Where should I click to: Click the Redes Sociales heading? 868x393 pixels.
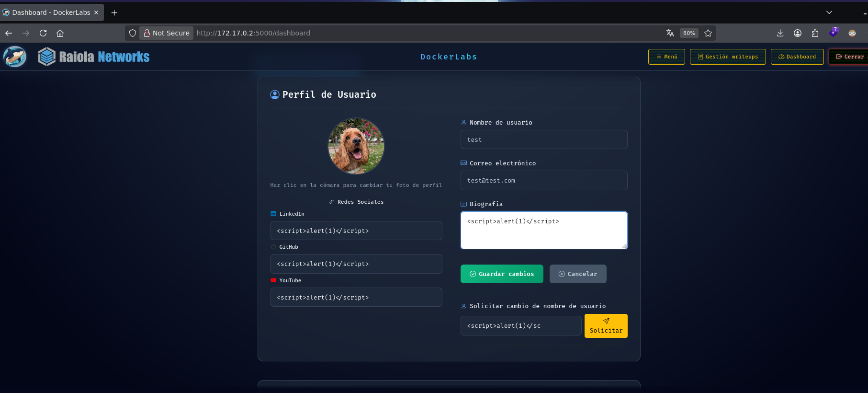pos(356,202)
